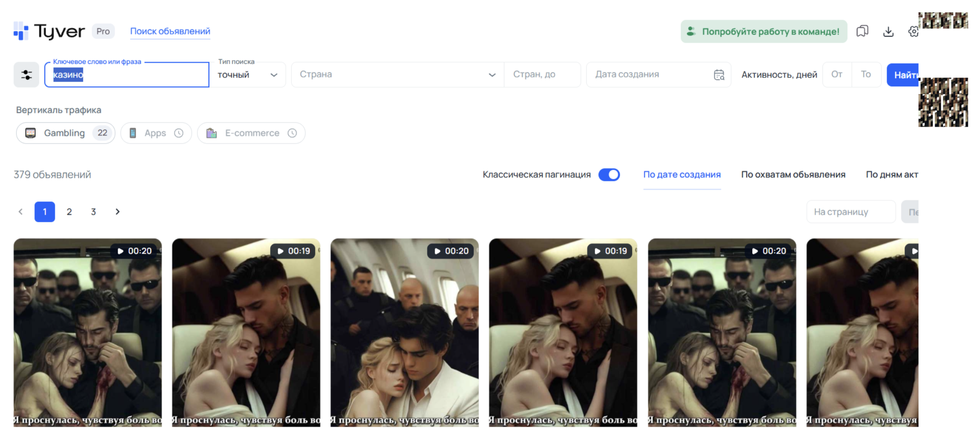The height and width of the screenshot is (436, 980).
Task: Click the download icon in header
Action: point(888,31)
